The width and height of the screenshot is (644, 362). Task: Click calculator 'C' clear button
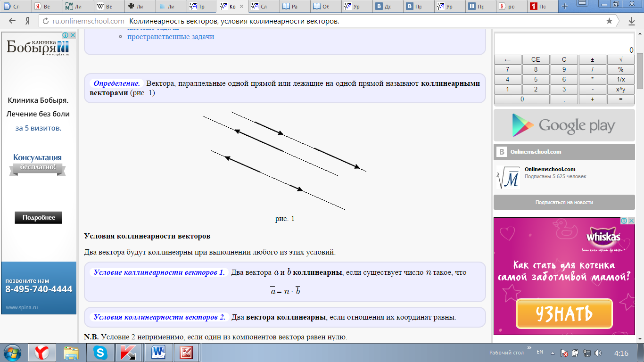pos(564,60)
